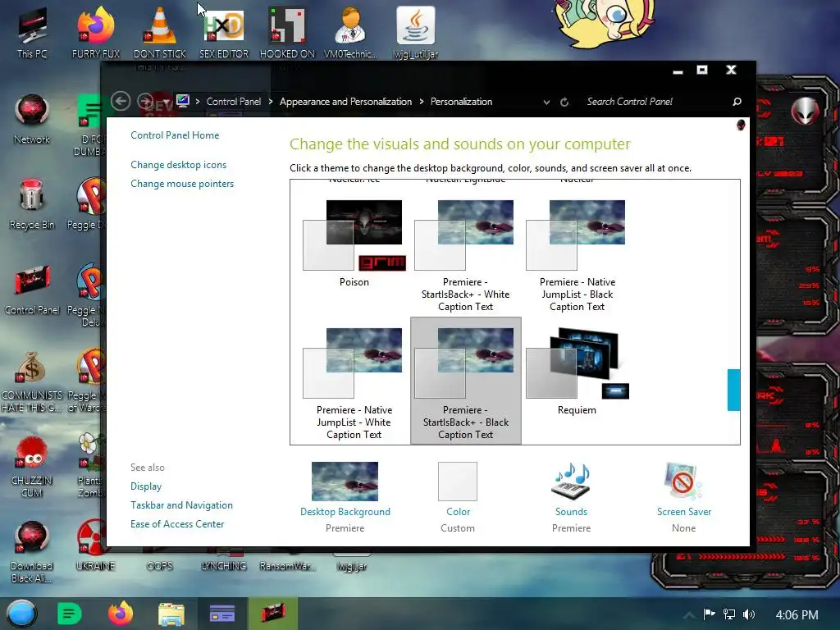Open the purple card app in taskbar

(221, 614)
